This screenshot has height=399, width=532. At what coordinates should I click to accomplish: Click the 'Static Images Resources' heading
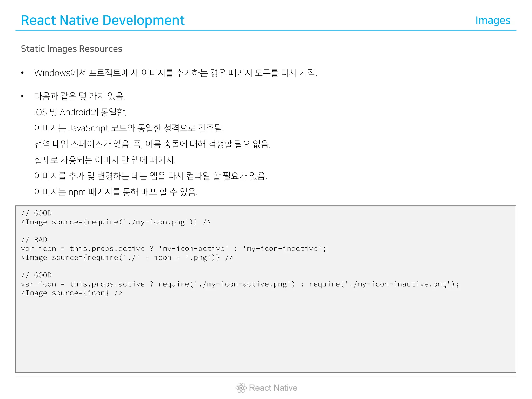71,49
